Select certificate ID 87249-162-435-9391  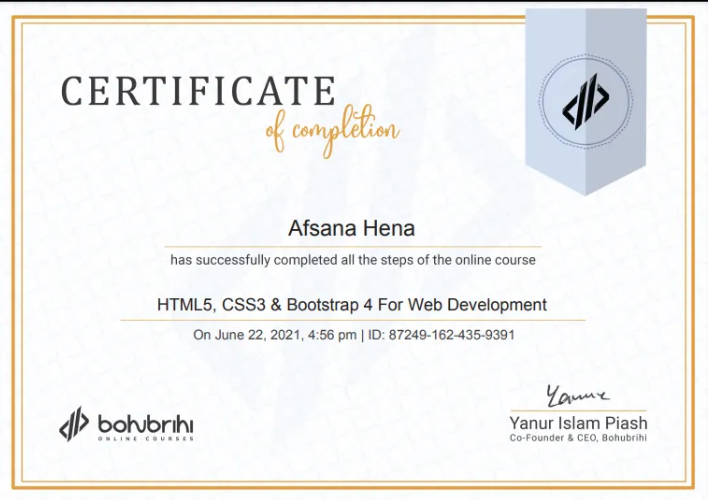(450, 335)
